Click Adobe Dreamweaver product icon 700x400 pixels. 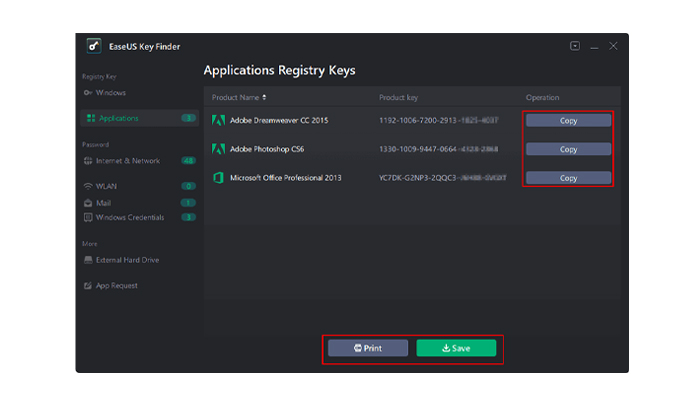click(218, 120)
